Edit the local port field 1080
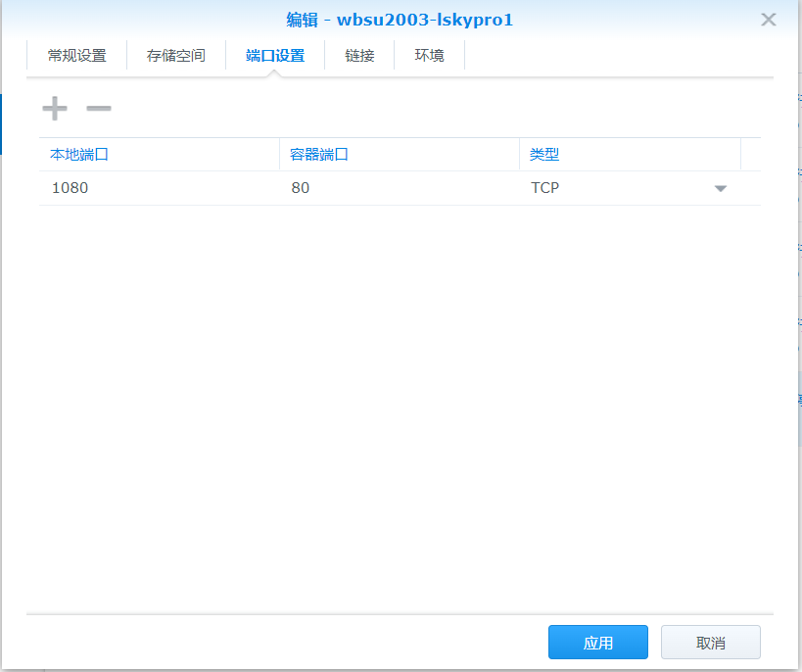Image resolution: width=802 pixels, height=672 pixels. (x=71, y=188)
